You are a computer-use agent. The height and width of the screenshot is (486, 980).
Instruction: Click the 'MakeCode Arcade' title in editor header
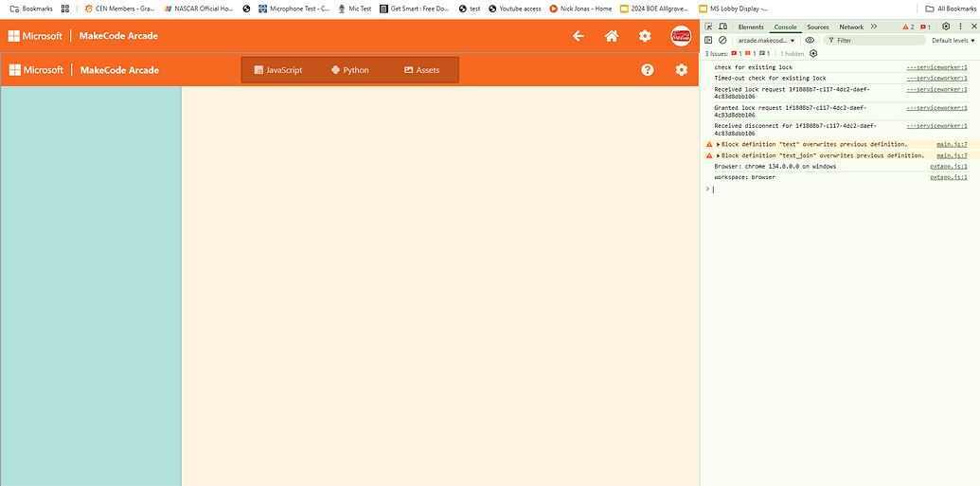pos(119,70)
